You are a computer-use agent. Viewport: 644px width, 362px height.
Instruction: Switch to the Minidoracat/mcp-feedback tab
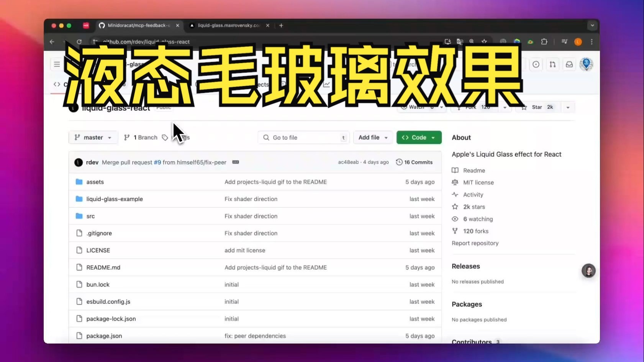pos(139,25)
